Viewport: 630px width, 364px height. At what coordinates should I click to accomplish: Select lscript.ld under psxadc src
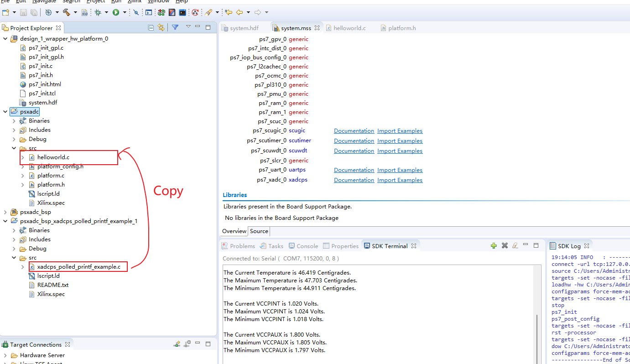point(48,194)
